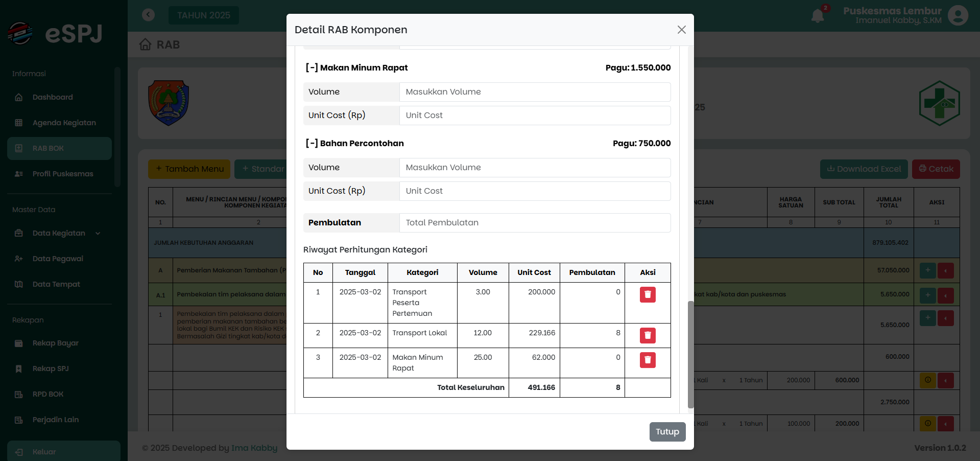Click the Agenda Kegiatan calendar icon

(x=19, y=123)
